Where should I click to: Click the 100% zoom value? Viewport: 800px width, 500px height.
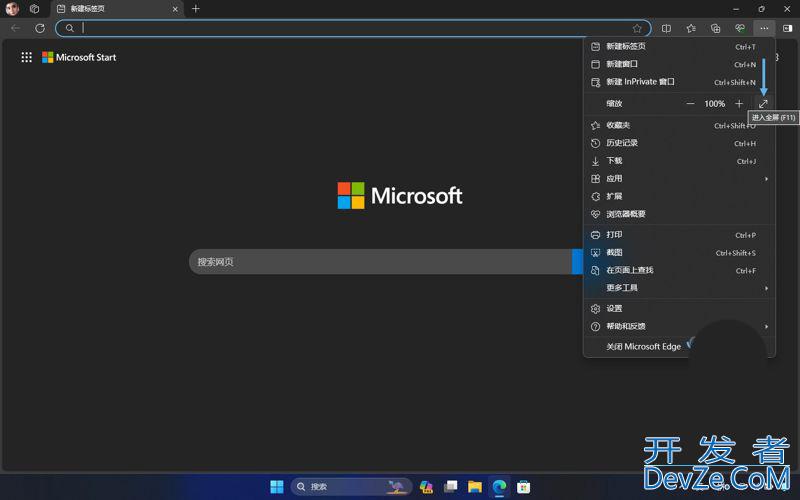pos(714,104)
